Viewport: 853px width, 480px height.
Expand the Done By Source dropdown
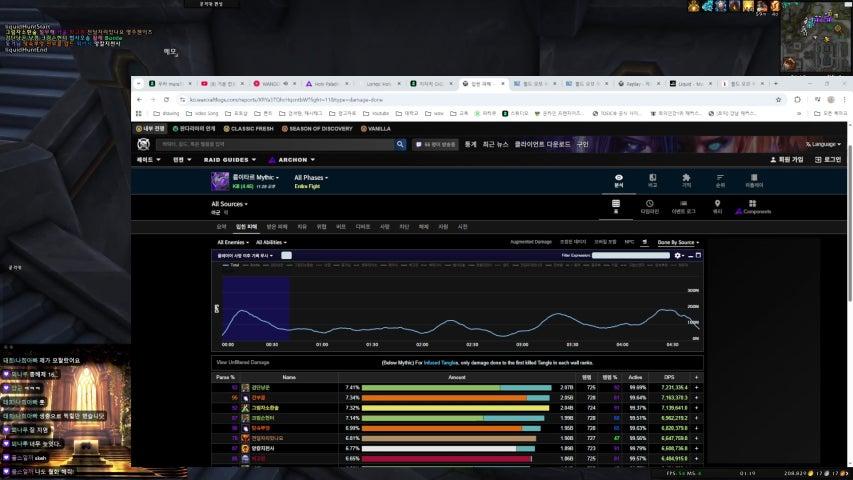[677, 242]
